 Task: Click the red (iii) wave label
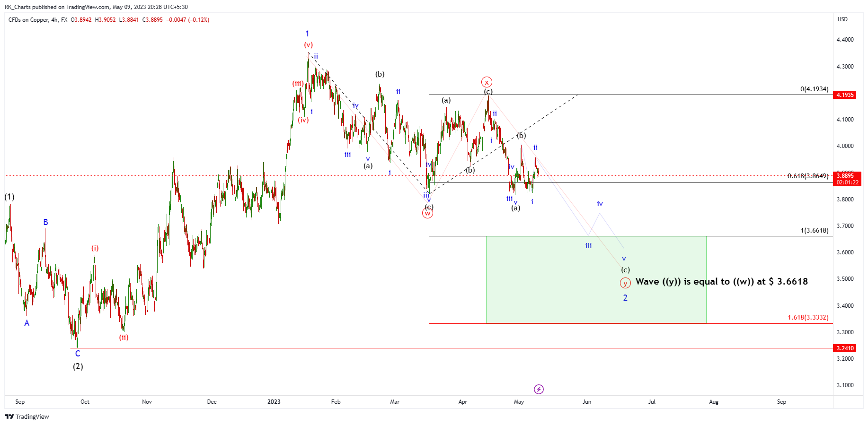(298, 83)
